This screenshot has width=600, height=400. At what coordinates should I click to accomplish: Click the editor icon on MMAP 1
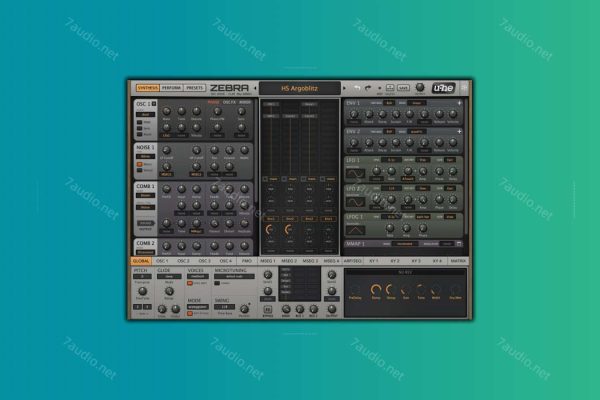tap(459, 244)
